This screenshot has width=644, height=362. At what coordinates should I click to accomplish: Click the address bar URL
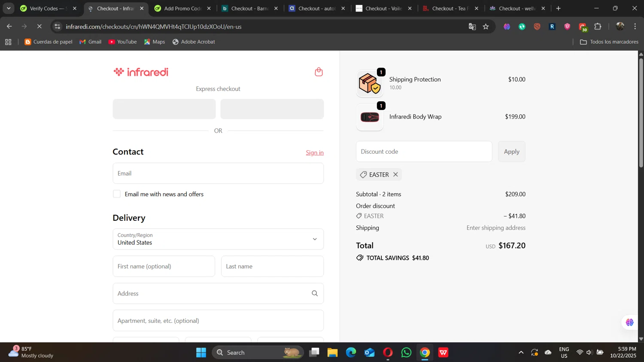coord(153,27)
